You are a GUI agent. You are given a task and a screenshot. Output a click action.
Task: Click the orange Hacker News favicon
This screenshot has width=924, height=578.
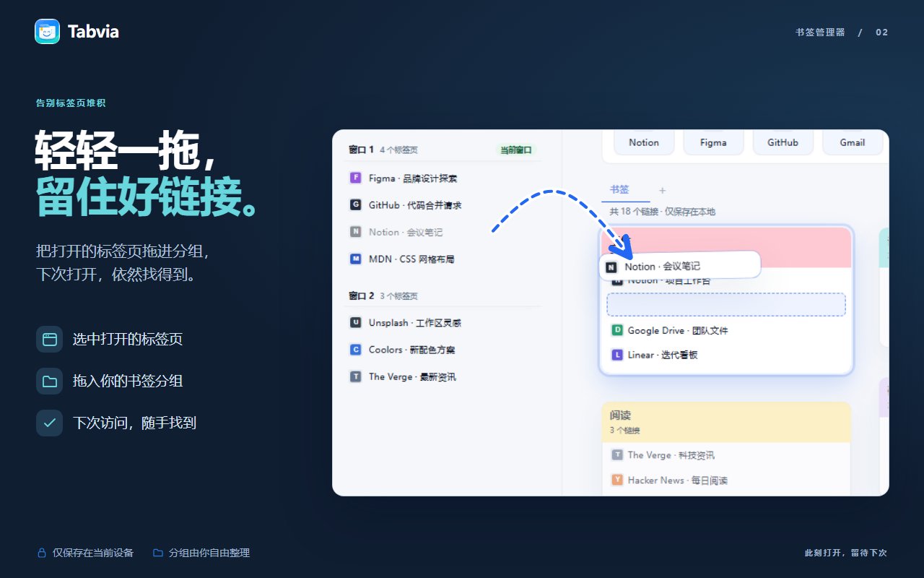click(x=617, y=480)
